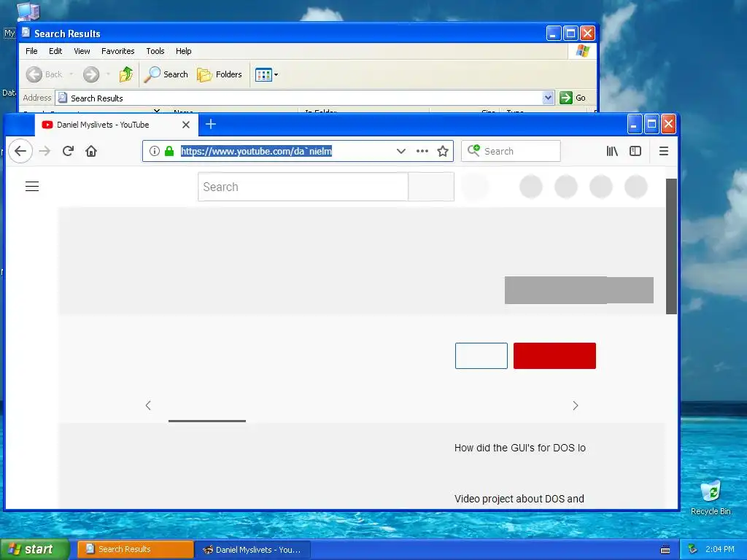Switch to Search Results taskbar button
This screenshot has height=560, width=747.
coord(136,550)
